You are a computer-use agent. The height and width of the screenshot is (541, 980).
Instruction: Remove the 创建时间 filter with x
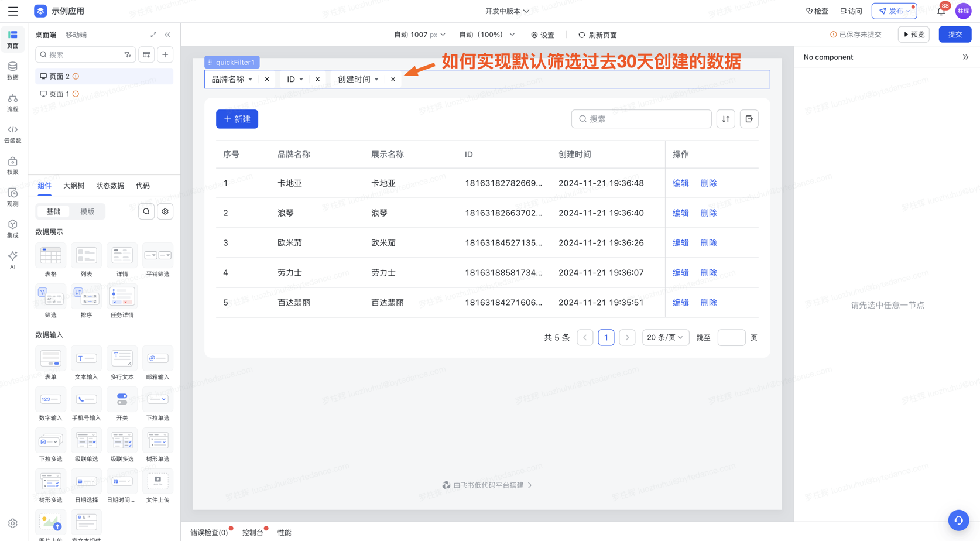[393, 79]
